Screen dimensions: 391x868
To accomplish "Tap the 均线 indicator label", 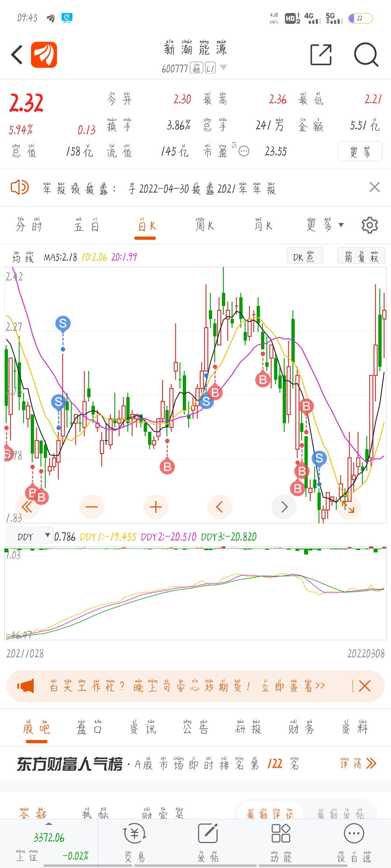I will click(23, 257).
